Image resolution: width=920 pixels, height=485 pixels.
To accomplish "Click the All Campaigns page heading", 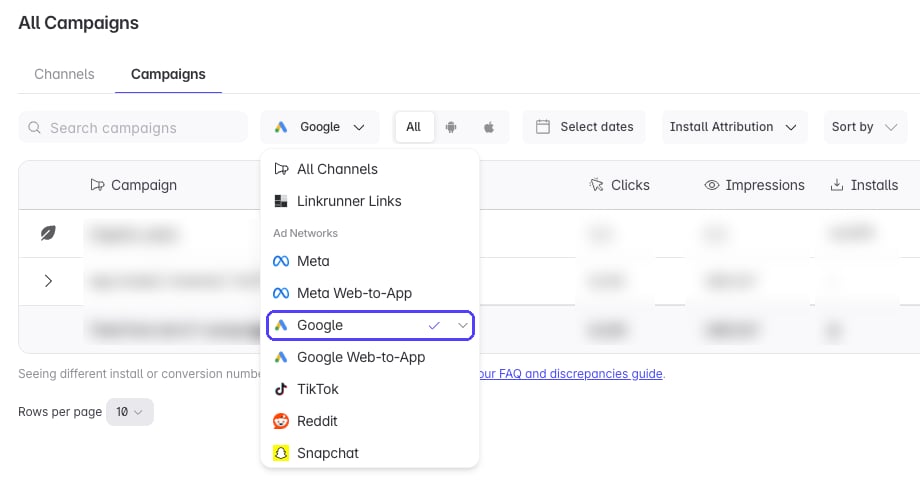I will tap(79, 23).
